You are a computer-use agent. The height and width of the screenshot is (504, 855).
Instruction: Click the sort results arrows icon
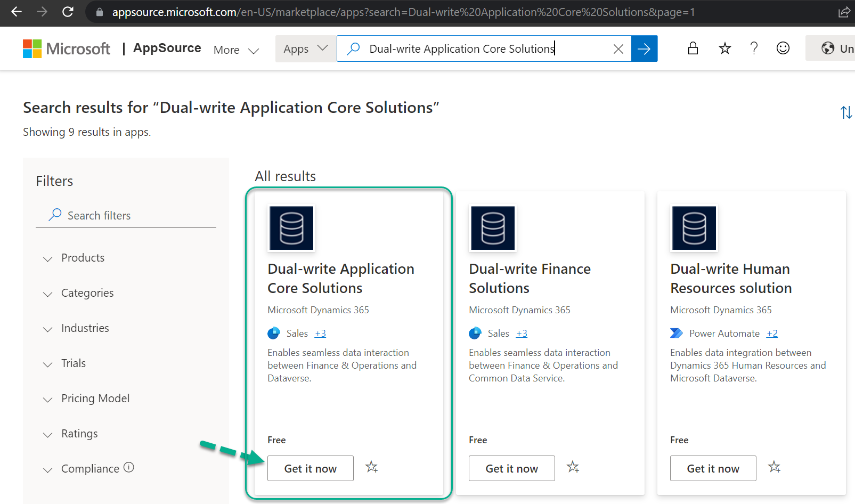click(846, 112)
